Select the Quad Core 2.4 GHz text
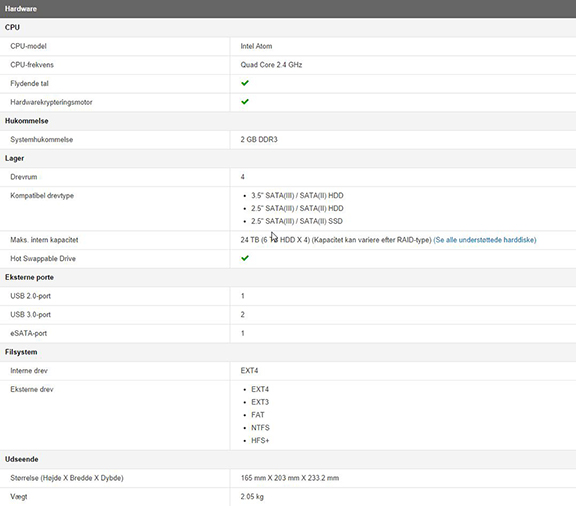This screenshot has height=506, width=576. (271, 65)
